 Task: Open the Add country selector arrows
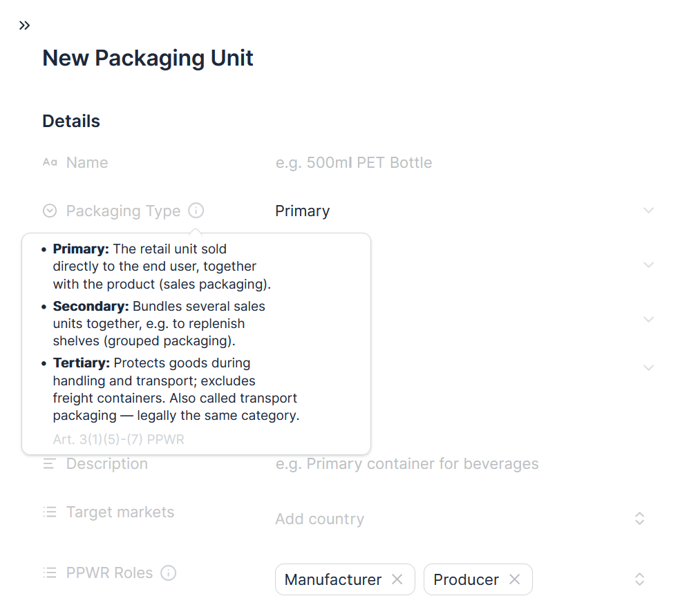pyautogui.click(x=640, y=518)
